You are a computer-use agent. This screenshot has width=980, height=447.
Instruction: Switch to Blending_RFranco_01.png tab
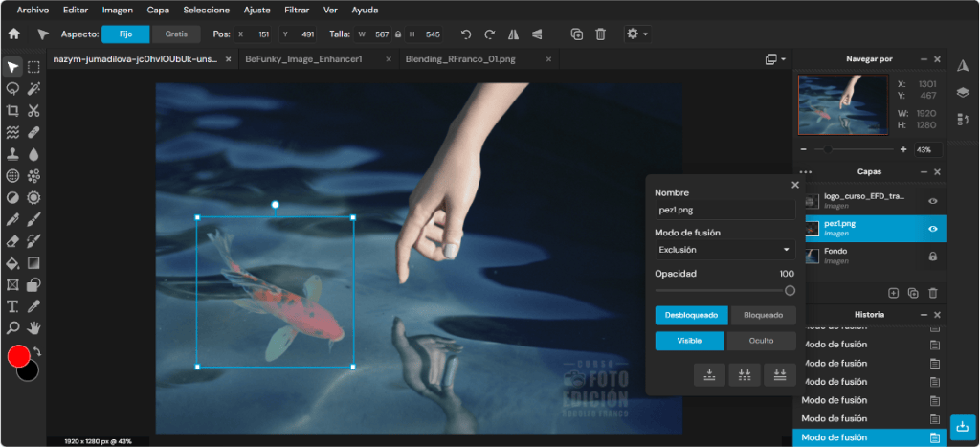point(460,59)
